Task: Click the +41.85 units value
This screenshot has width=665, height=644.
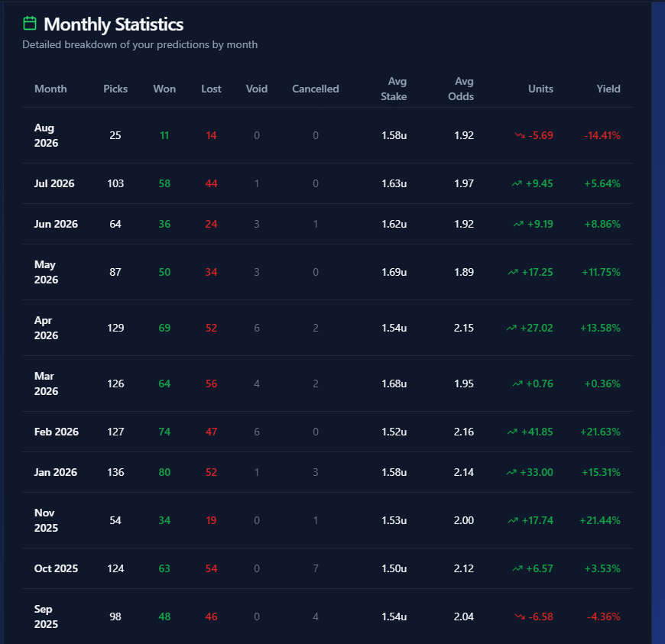Action: coord(537,432)
